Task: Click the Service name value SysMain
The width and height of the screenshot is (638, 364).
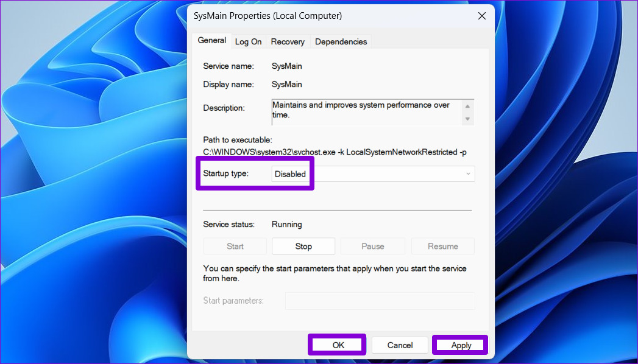Action: (x=287, y=66)
